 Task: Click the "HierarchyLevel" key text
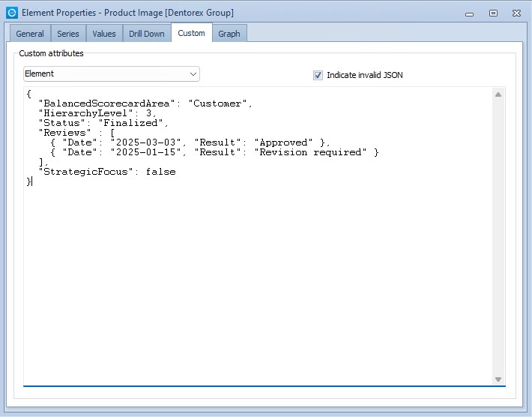[85, 113]
